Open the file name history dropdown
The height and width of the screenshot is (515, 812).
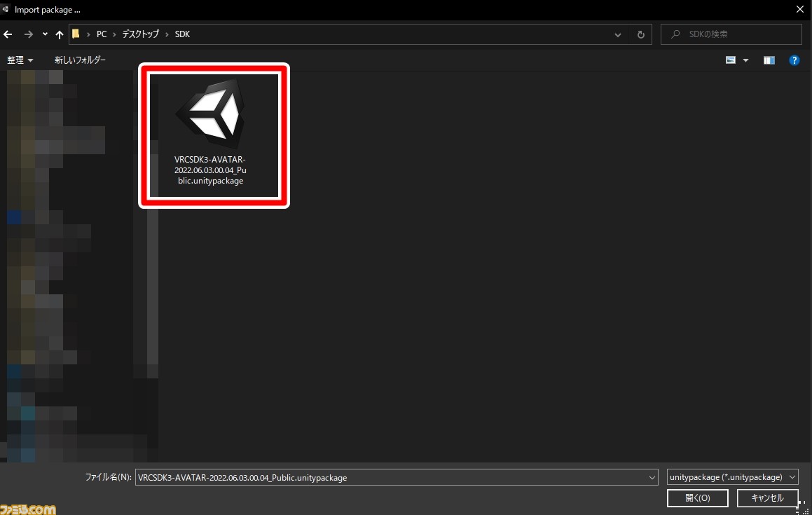[652, 477]
